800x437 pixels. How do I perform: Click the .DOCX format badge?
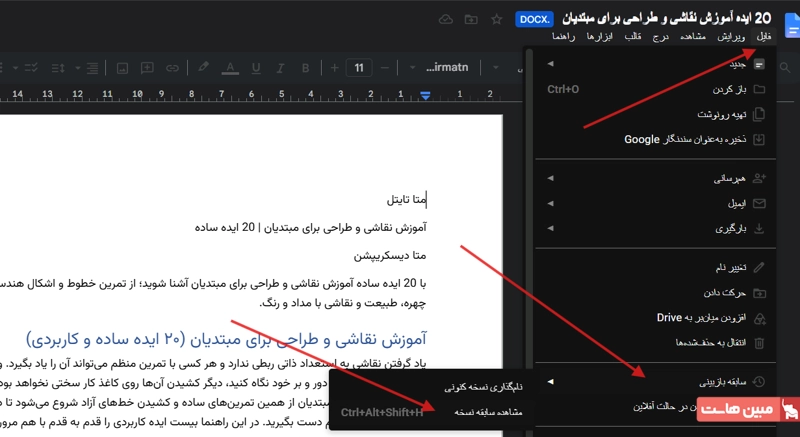tap(534, 19)
